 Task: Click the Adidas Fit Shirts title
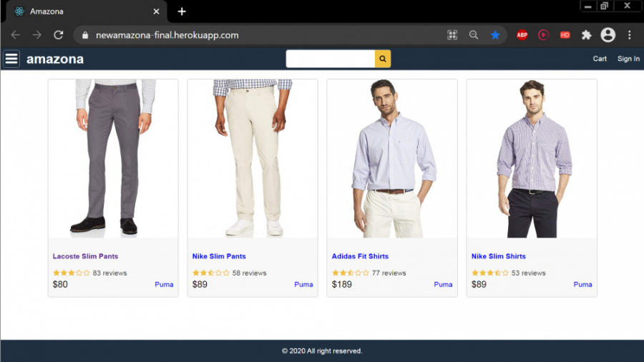coord(360,256)
